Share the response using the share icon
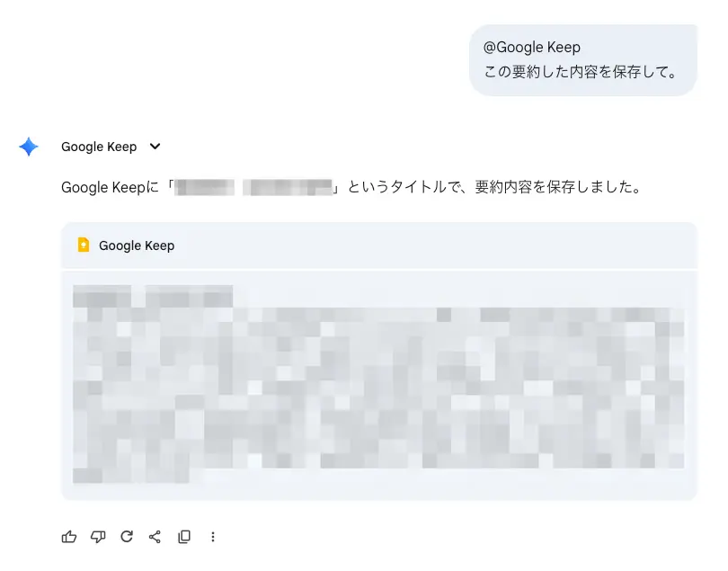728x571 pixels. (155, 537)
